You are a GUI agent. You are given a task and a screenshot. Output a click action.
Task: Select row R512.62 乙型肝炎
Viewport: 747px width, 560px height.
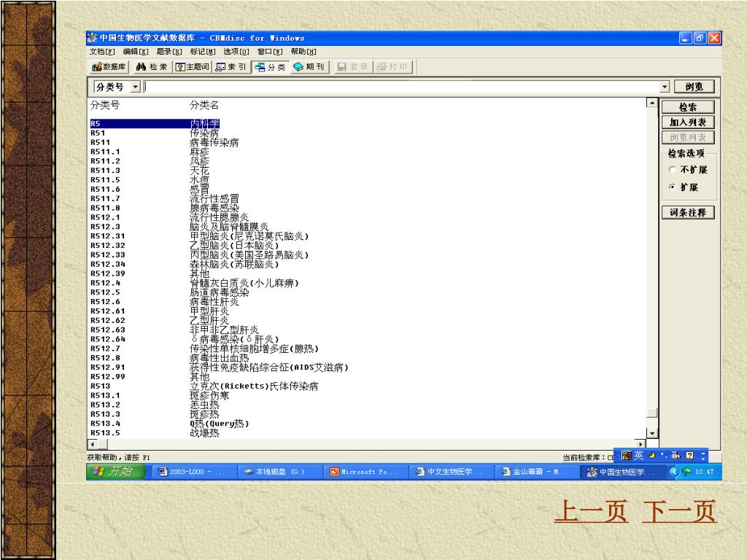tap(160, 321)
